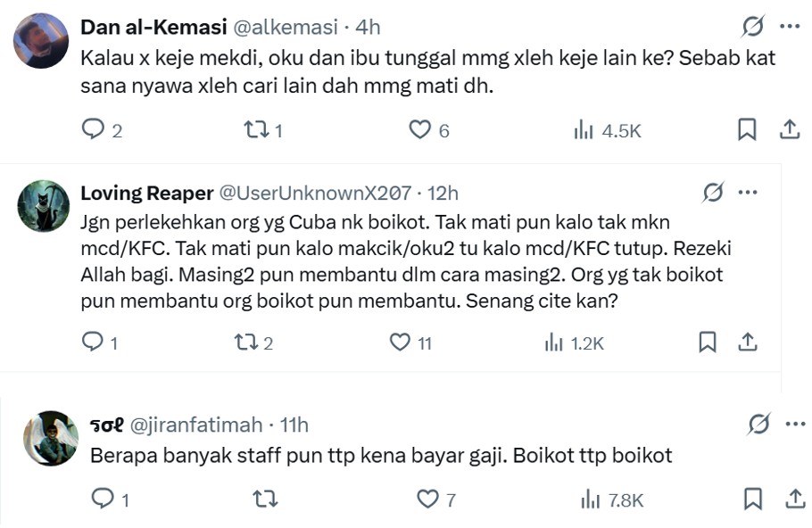
Task: Open Grok icon on Dan al-Kemasi's tweet
Action: coord(753,27)
